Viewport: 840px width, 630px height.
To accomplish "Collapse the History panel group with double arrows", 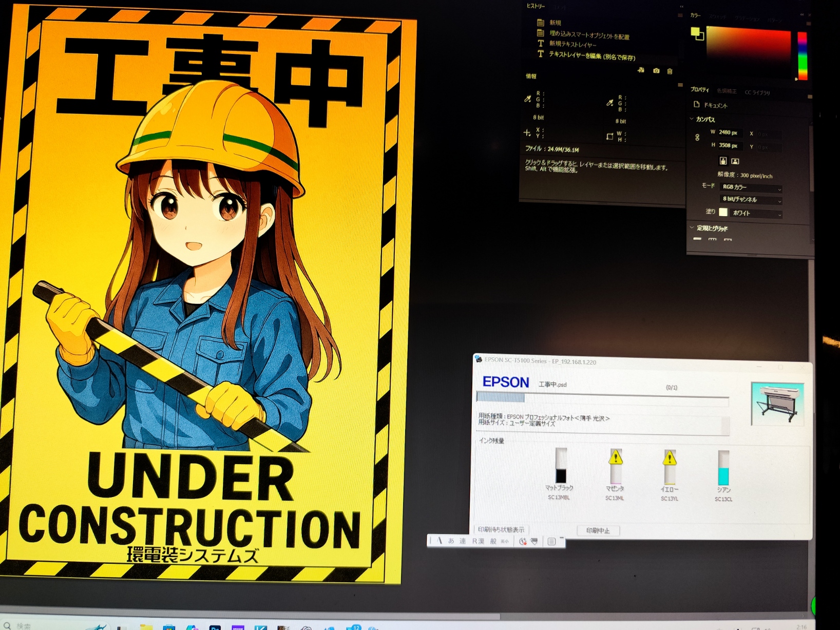I will [681, 7].
